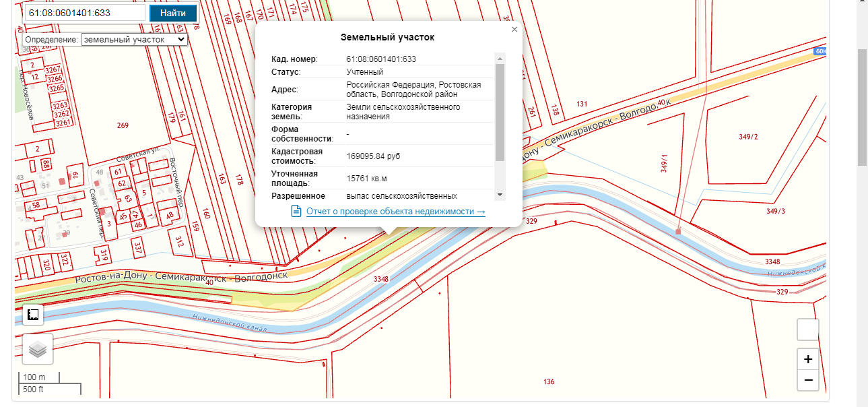Select parcel 3263 on the map

[61, 106]
